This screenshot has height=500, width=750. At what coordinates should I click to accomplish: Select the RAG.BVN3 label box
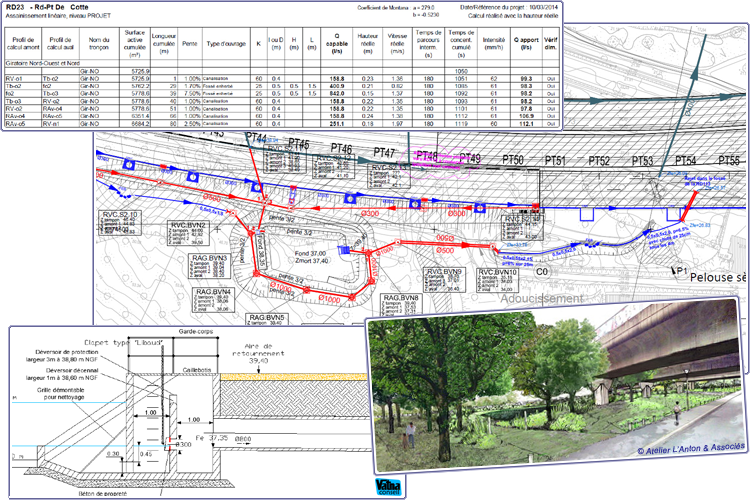[x=210, y=266]
